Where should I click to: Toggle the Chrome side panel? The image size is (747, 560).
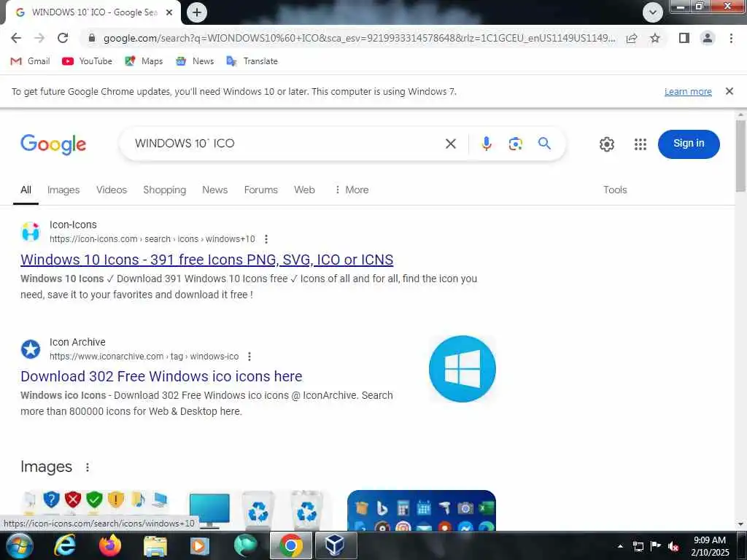[x=684, y=38]
